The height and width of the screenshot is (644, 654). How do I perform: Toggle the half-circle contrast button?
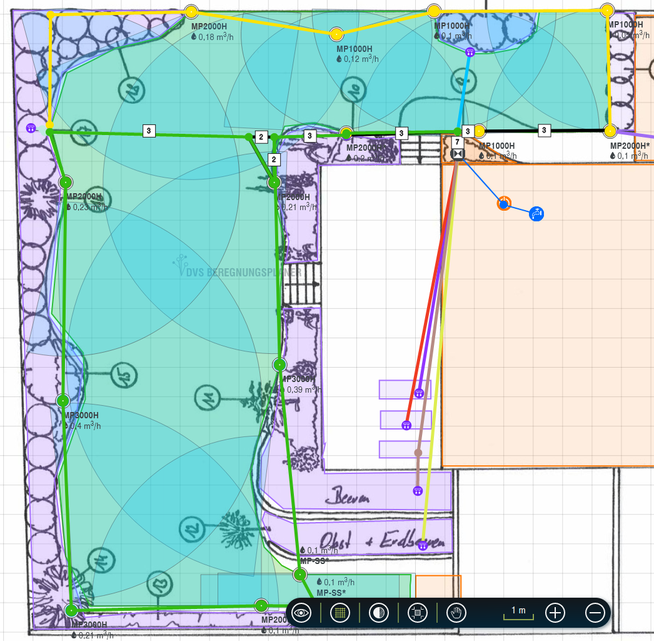coord(379,613)
